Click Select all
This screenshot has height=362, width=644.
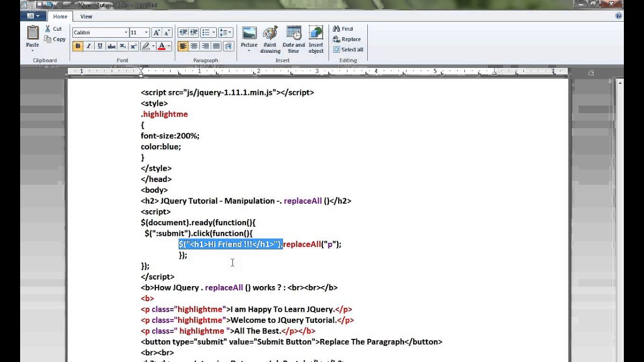tap(348, 50)
